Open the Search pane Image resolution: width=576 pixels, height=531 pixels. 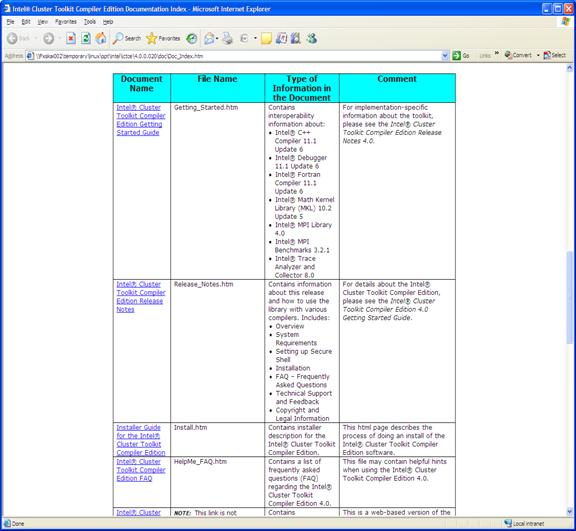click(x=127, y=38)
